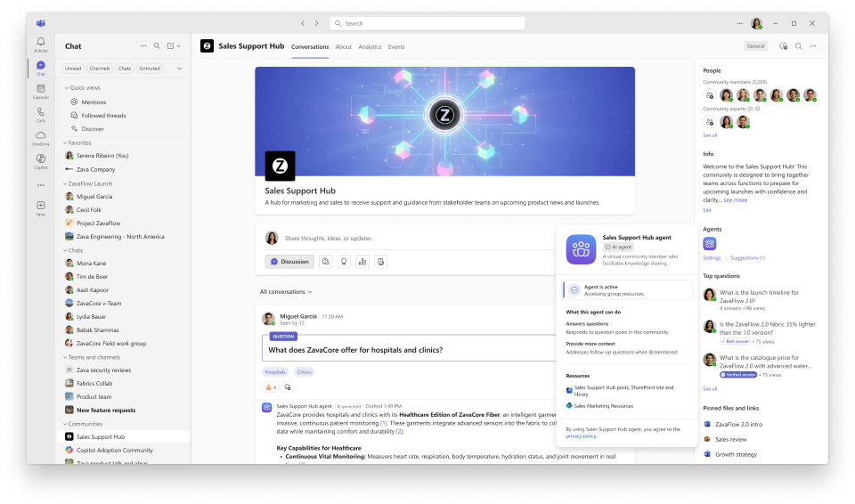855x504 pixels.
Task: Click the agent Settings link
Action: click(x=712, y=258)
